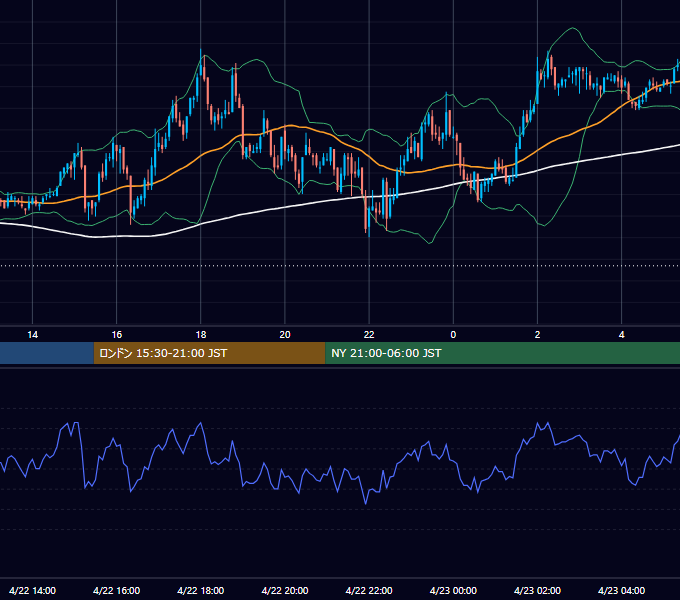Click the 4/22 20:00 date label
680x600 pixels.
click(285, 590)
